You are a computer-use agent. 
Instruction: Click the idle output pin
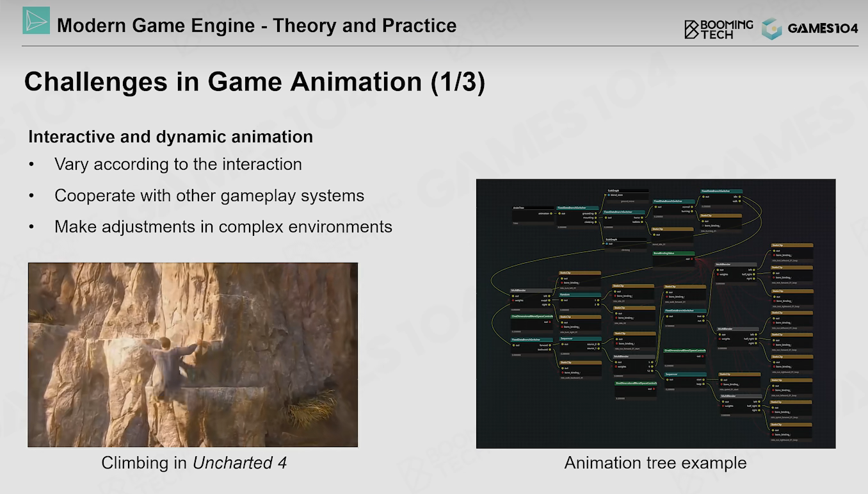[x=739, y=197]
